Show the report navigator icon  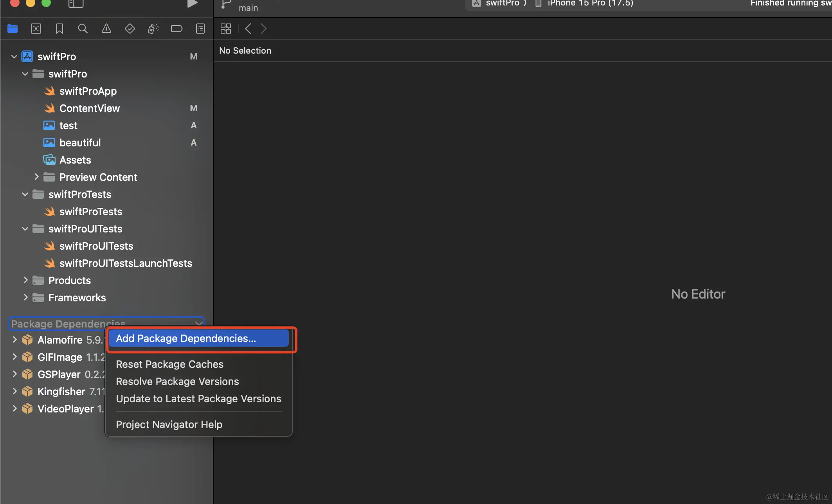(x=200, y=29)
